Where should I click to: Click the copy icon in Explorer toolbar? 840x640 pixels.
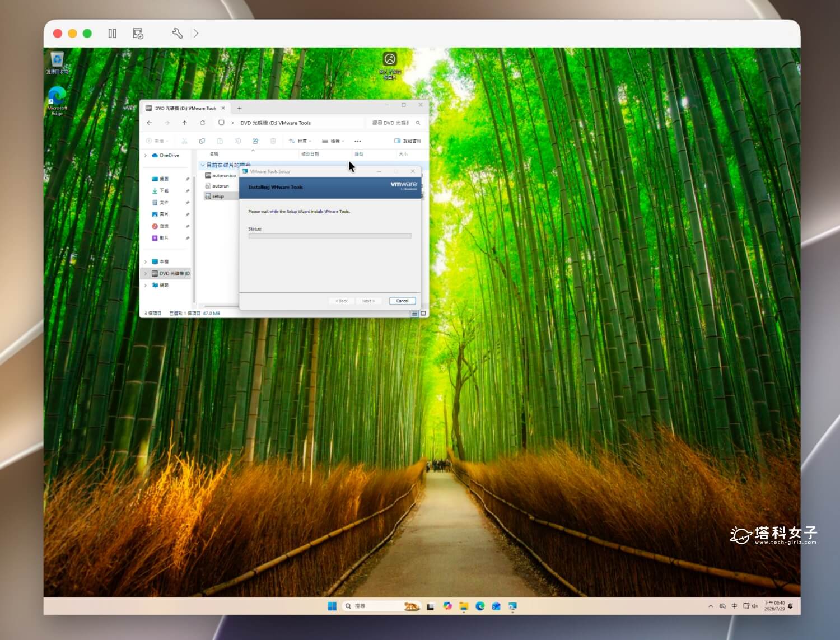coord(202,141)
